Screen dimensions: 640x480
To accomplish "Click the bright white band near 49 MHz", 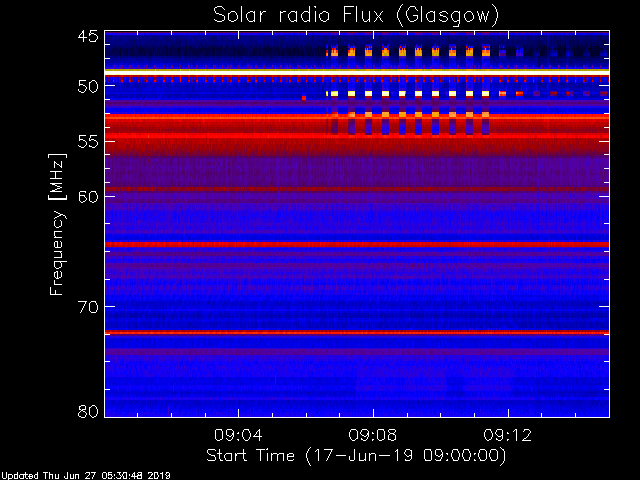I will 356,72.
